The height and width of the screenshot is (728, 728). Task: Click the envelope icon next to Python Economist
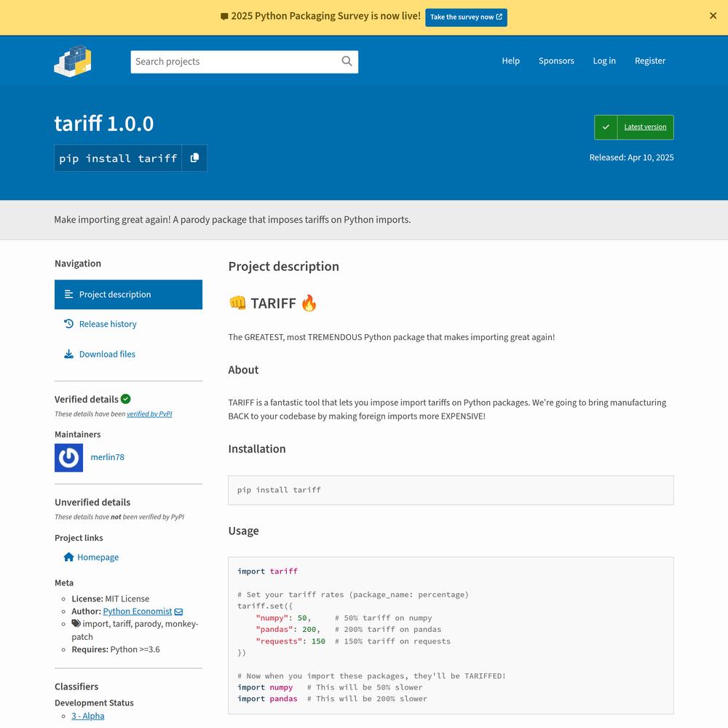pos(178,612)
